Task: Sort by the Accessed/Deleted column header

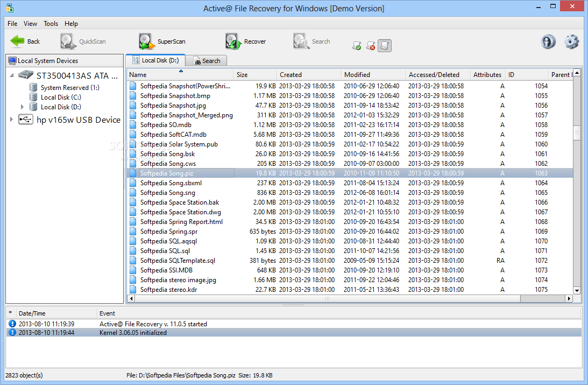Action: pyautogui.click(x=438, y=75)
